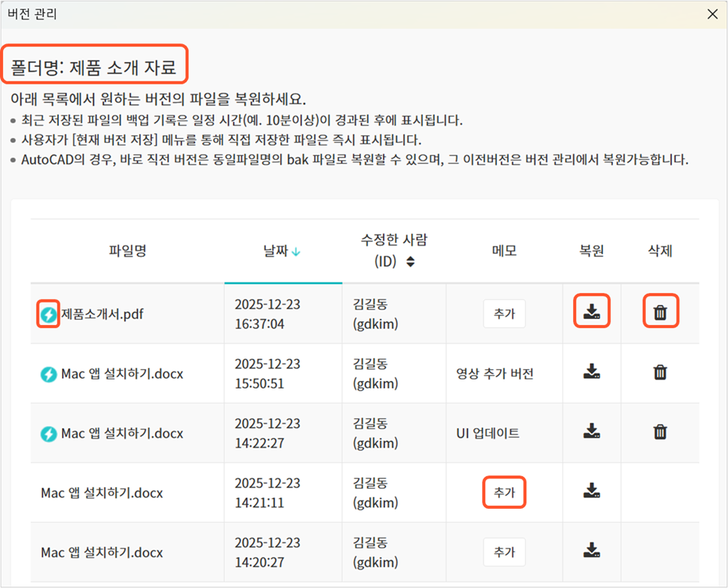The width and height of the screenshot is (728, 588).
Task: Delete the 영상 추가 버전 entry
Action: [660, 372]
